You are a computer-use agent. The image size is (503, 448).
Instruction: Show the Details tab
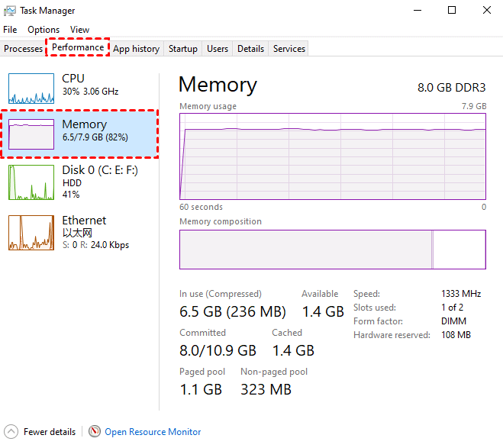pos(250,49)
